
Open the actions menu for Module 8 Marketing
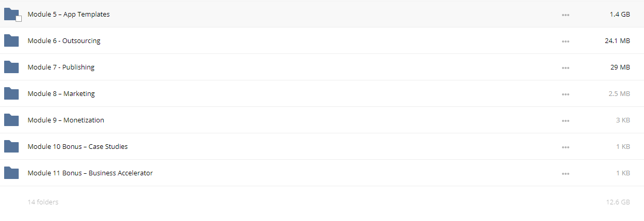point(566,94)
